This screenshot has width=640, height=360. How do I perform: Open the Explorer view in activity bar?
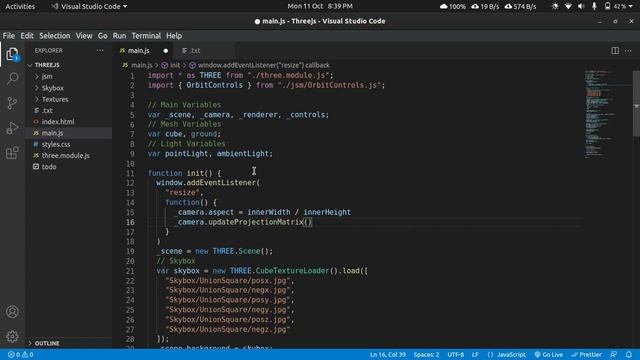click(x=12, y=54)
